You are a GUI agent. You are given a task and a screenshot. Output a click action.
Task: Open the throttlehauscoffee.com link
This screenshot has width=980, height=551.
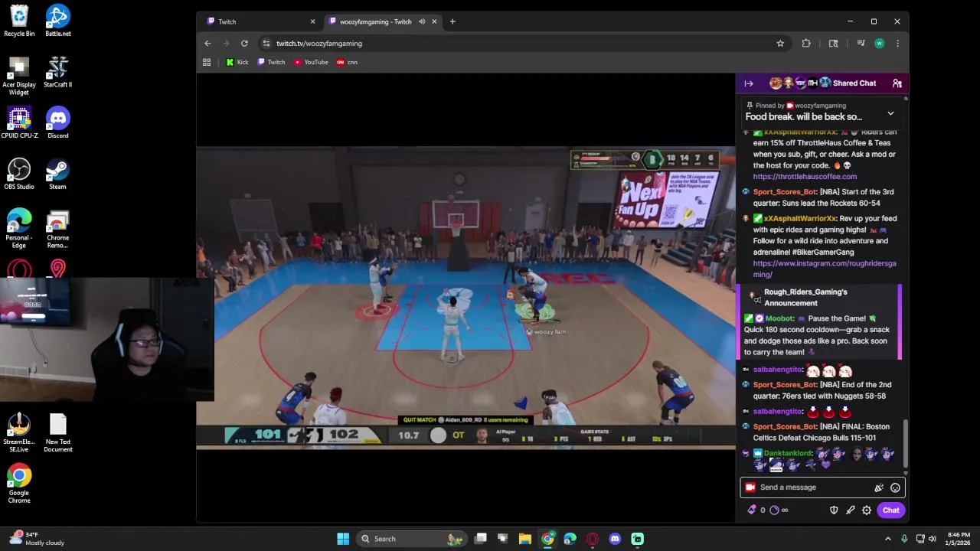tap(805, 176)
